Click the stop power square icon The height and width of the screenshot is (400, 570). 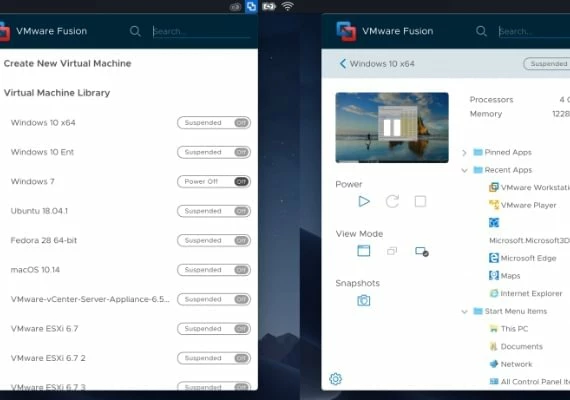click(420, 201)
